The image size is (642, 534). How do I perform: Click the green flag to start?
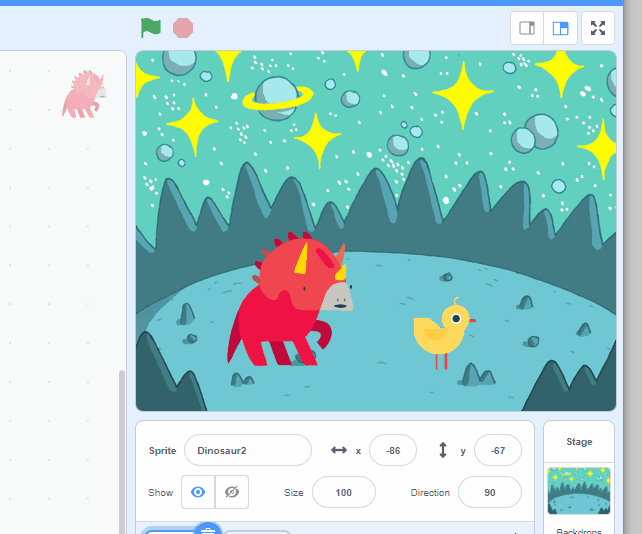(151, 28)
